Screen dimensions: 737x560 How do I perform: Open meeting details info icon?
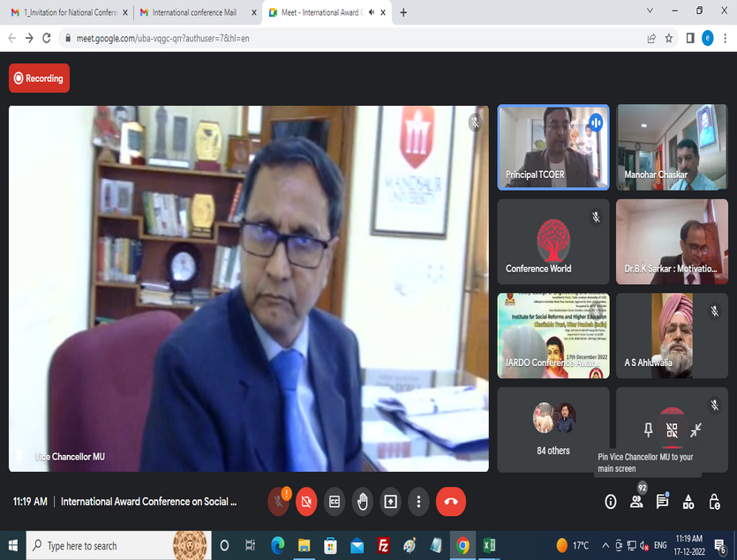pyautogui.click(x=610, y=502)
